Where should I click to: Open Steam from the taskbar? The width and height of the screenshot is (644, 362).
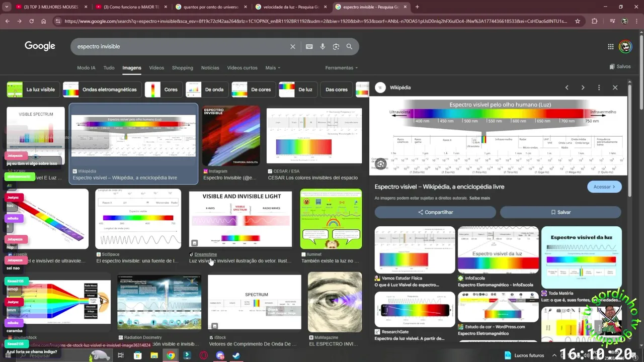(x=236, y=355)
